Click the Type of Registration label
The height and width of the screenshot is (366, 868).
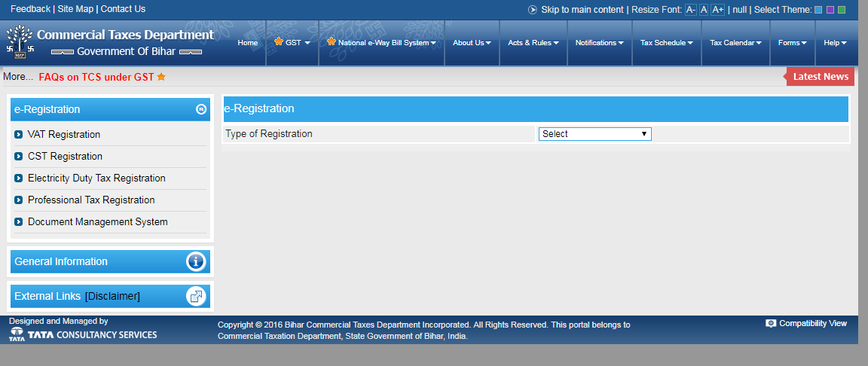click(269, 134)
